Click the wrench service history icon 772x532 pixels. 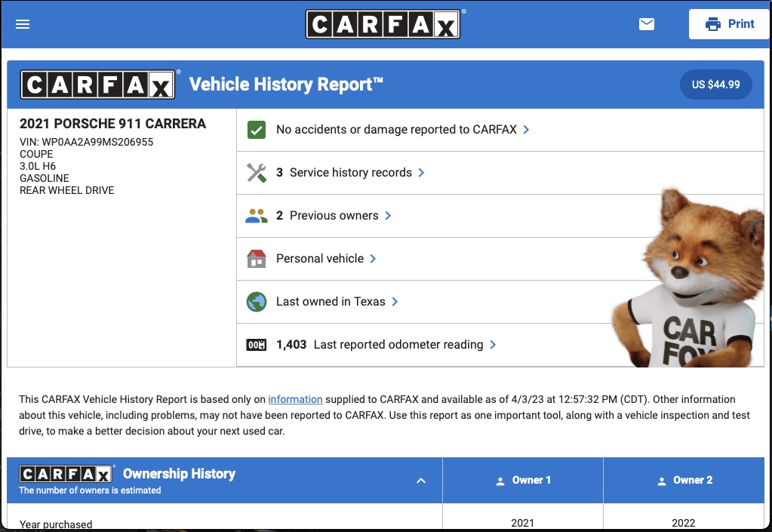coord(256,173)
